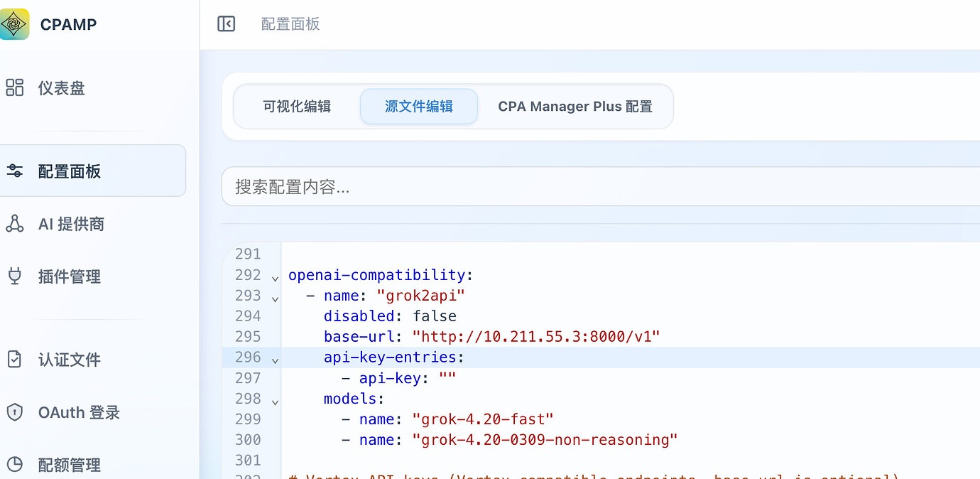Click the empty api-key "" value
Image resolution: width=980 pixels, height=479 pixels.
pos(447,377)
